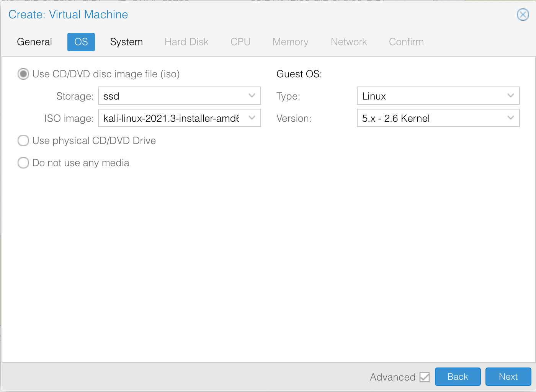
Task: Toggle the Advanced checkbox
Action: [424, 377]
